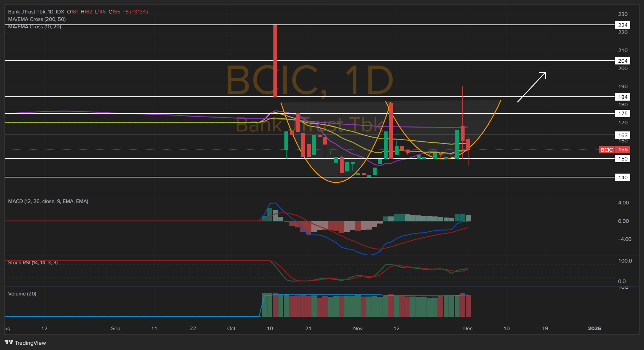Click the TradingView logo
The height and width of the screenshot is (350, 644).
pyautogui.click(x=25, y=343)
